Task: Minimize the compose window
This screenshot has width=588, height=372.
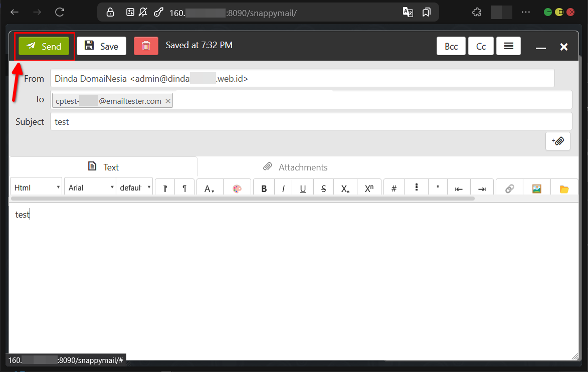Action: pyautogui.click(x=540, y=47)
